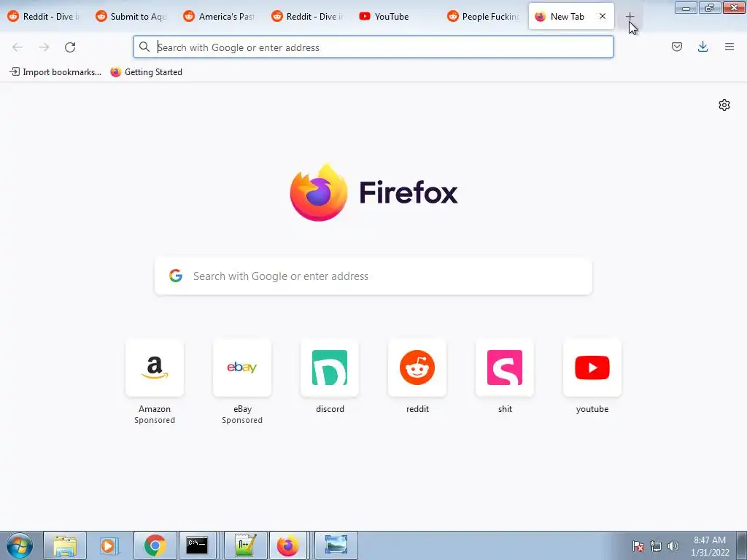Viewport: 747px width, 560px height.
Task: Click the Back navigation arrow
Action: coord(18,47)
